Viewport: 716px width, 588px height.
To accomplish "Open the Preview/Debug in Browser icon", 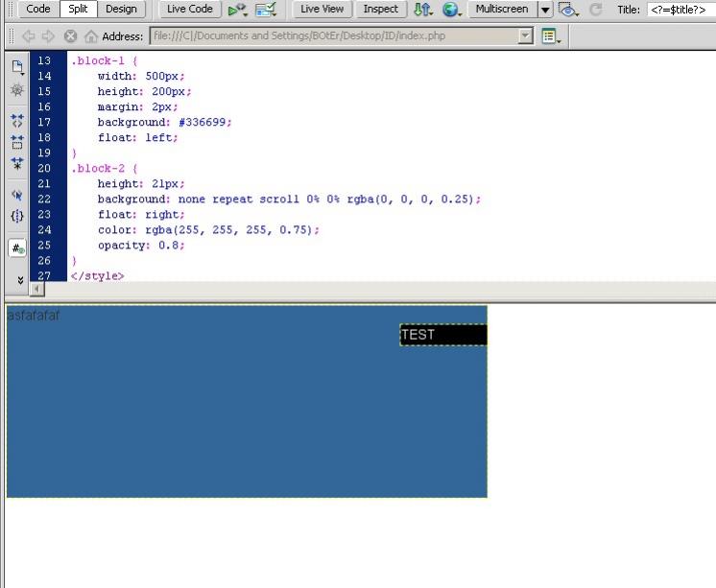I will (x=237, y=10).
